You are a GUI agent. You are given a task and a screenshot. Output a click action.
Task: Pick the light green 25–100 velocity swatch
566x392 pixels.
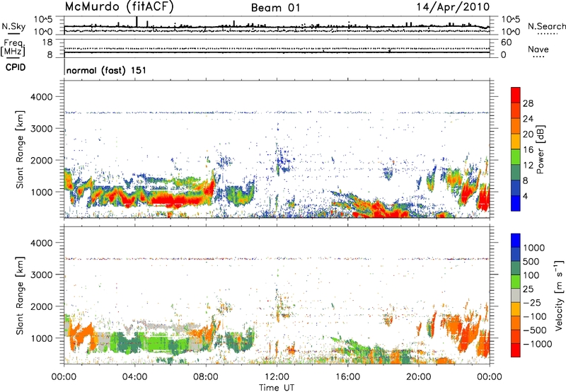coord(516,282)
